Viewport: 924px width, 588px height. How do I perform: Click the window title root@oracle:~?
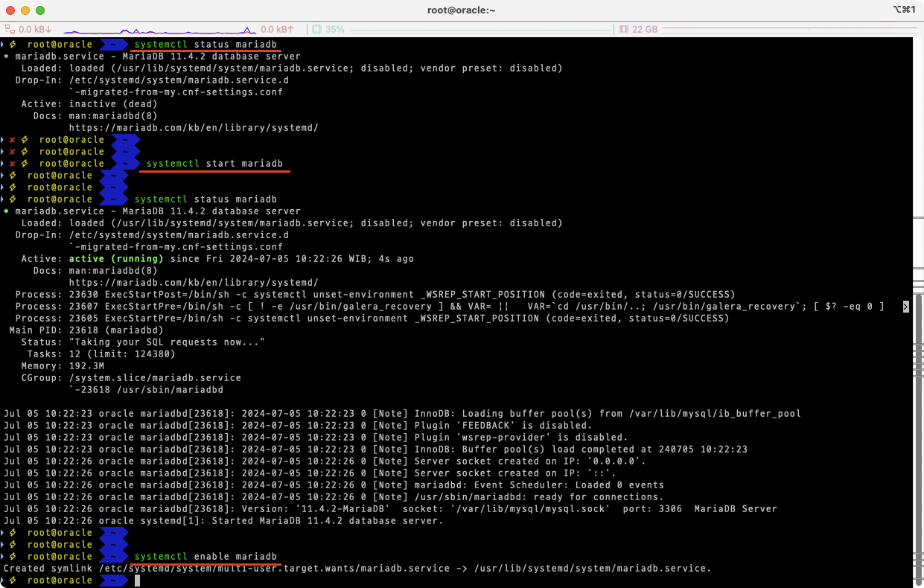pyautogui.click(x=462, y=10)
